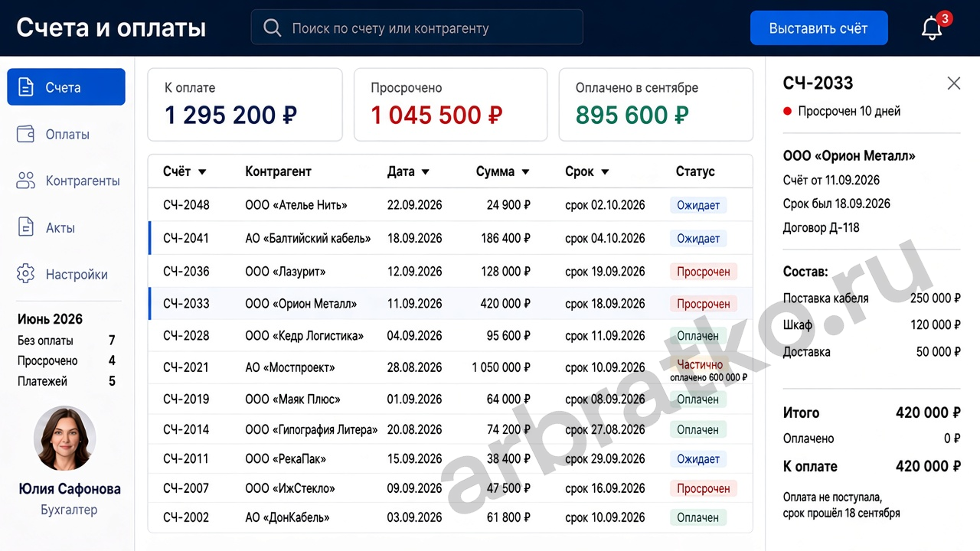
Task: Click the Без оплаты count in sidebar
Action: click(112, 341)
